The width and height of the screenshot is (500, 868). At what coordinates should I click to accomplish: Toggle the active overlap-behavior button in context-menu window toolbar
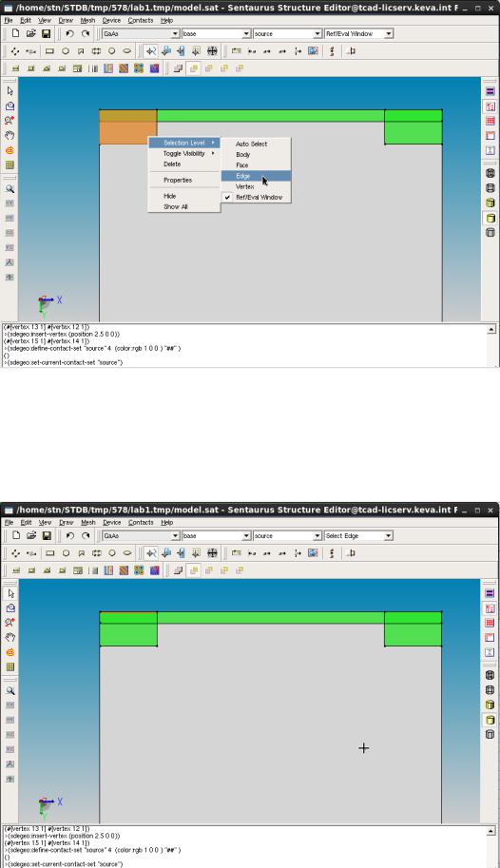tap(193, 68)
